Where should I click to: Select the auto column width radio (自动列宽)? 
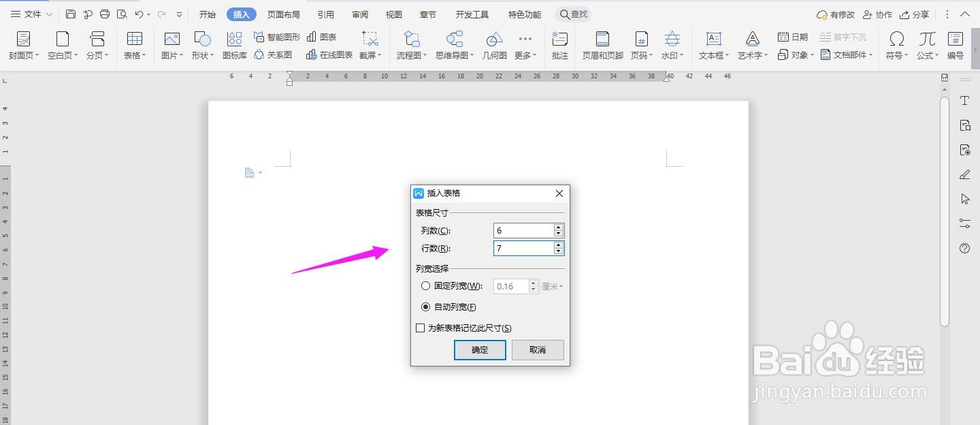[x=426, y=307]
